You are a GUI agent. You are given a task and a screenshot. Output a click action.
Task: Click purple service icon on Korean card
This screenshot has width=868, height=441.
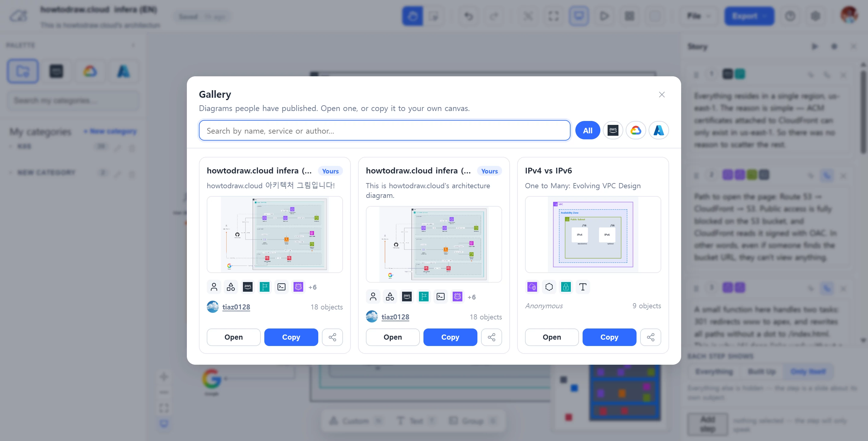(298, 287)
